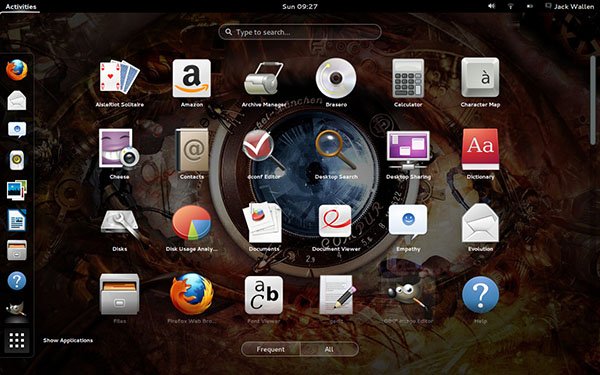The height and width of the screenshot is (375, 600).
Task: Launch Cheese webcam app
Action: tap(119, 148)
